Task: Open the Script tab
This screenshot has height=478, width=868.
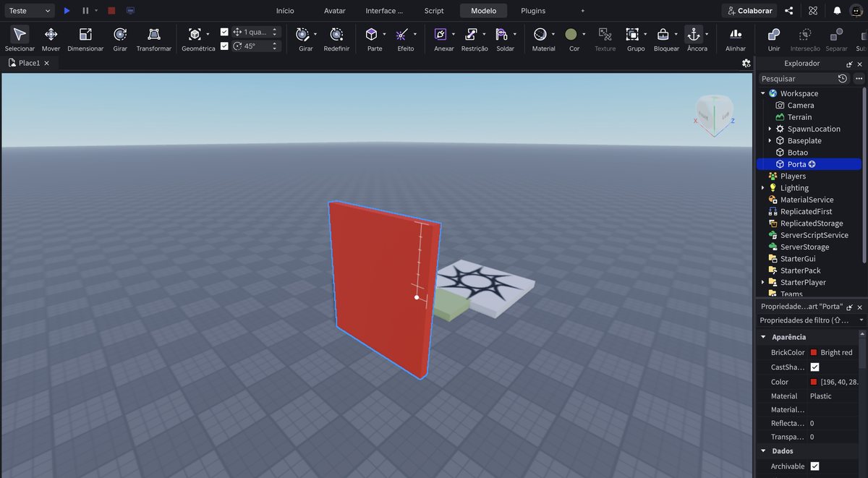Action: coord(434,11)
